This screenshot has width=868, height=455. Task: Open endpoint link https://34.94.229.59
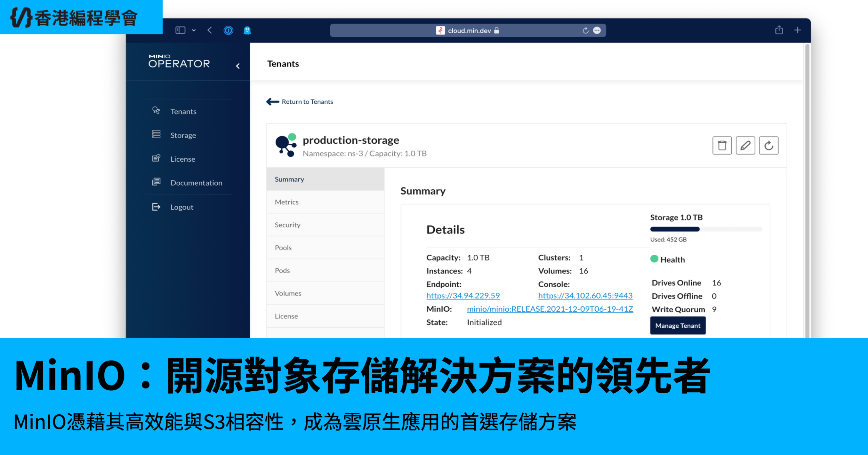(463, 296)
